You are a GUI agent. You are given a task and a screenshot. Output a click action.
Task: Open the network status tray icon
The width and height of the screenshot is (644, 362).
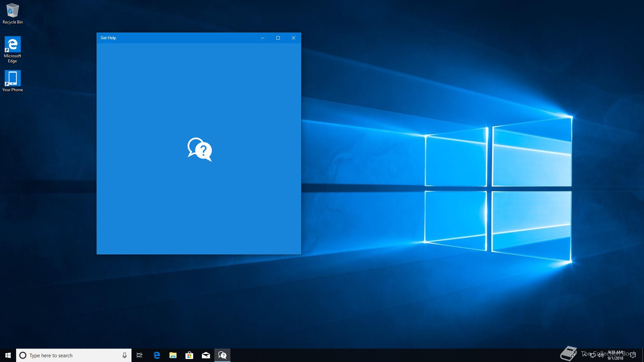[x=593, y=355]
